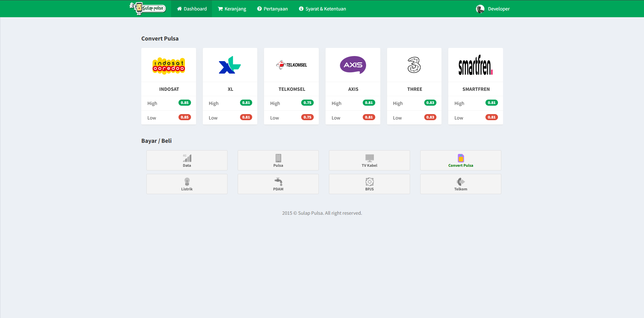Click Smartfren High rate badge 0.81
This screenshot has height=318, width=644.
point(492,103)
